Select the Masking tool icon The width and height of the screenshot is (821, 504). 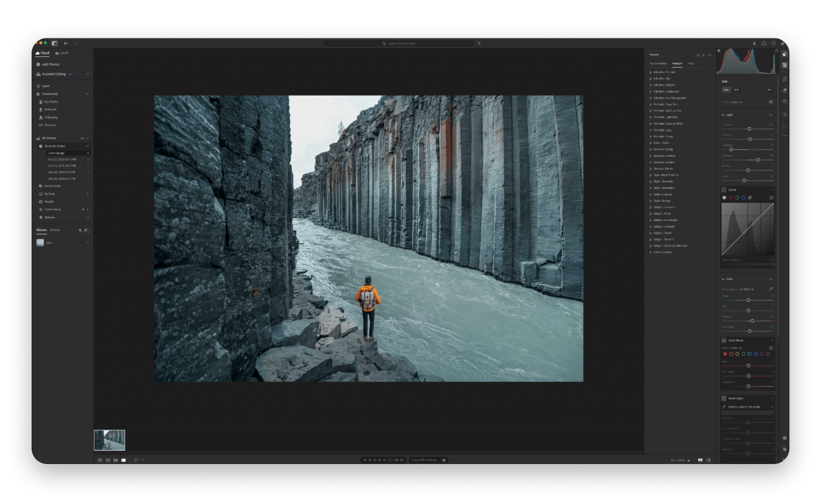tap(785, 99)
